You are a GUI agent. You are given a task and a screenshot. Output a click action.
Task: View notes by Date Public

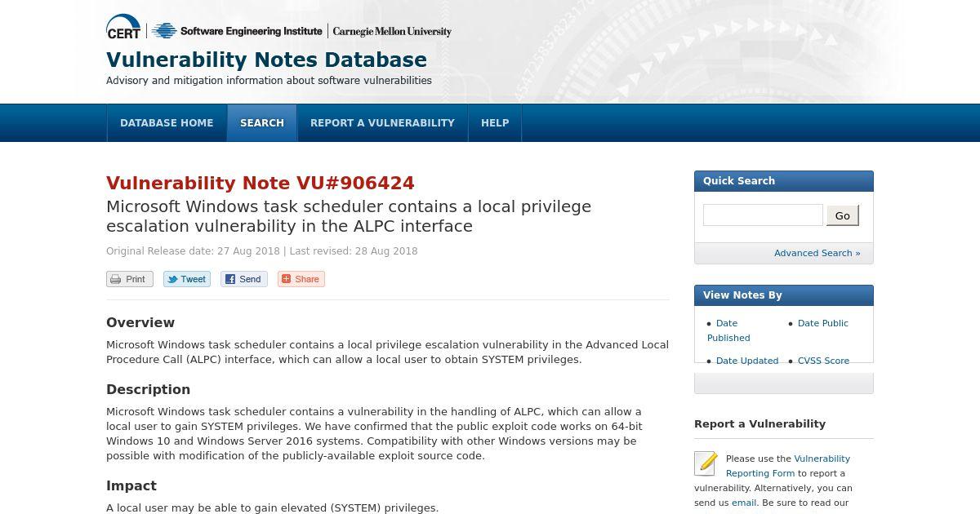click(x=822, y=323)
